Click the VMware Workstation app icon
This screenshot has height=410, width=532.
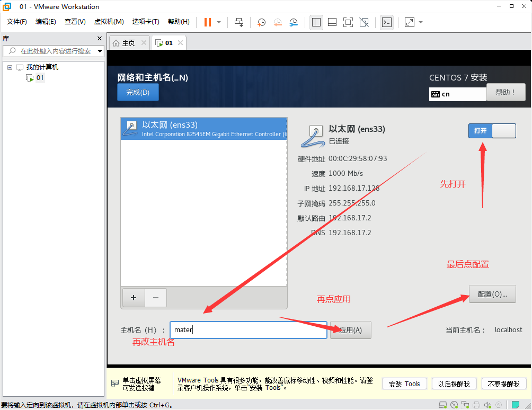(x=7, y=6)
